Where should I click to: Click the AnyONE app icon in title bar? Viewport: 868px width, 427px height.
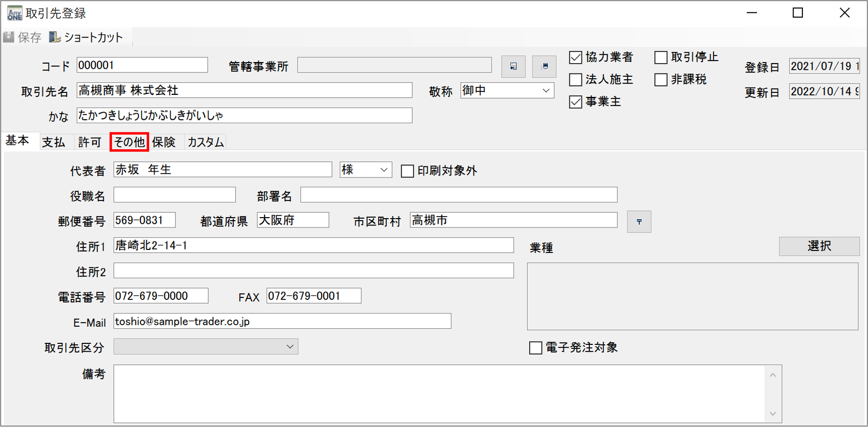pyautogui.click(x=14, y=13)
